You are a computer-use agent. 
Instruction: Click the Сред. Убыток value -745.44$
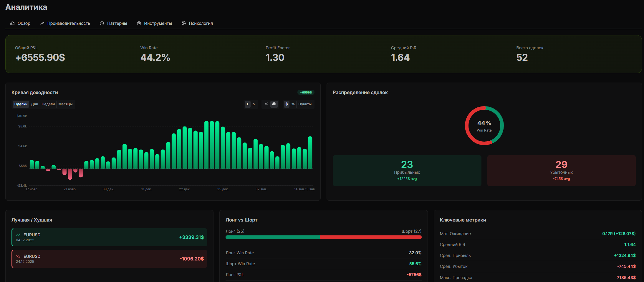tap(626, 266)
